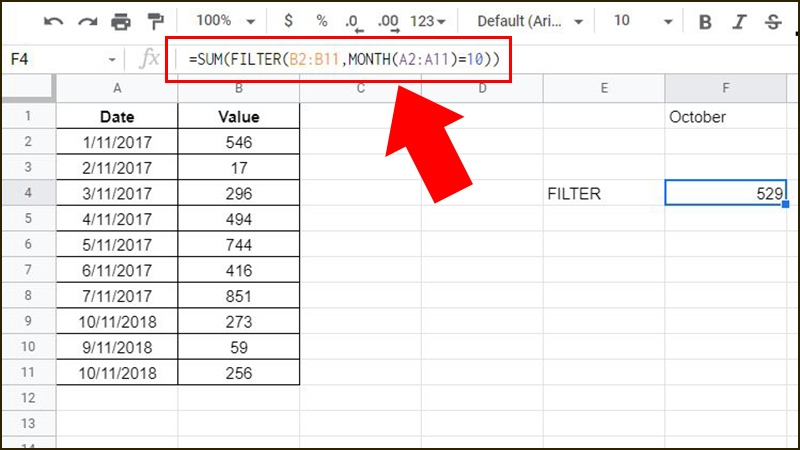The width and height of the screenshot is (800, 450).
Task: Select the Paint format tool
Action: click(x=155, y=21)
